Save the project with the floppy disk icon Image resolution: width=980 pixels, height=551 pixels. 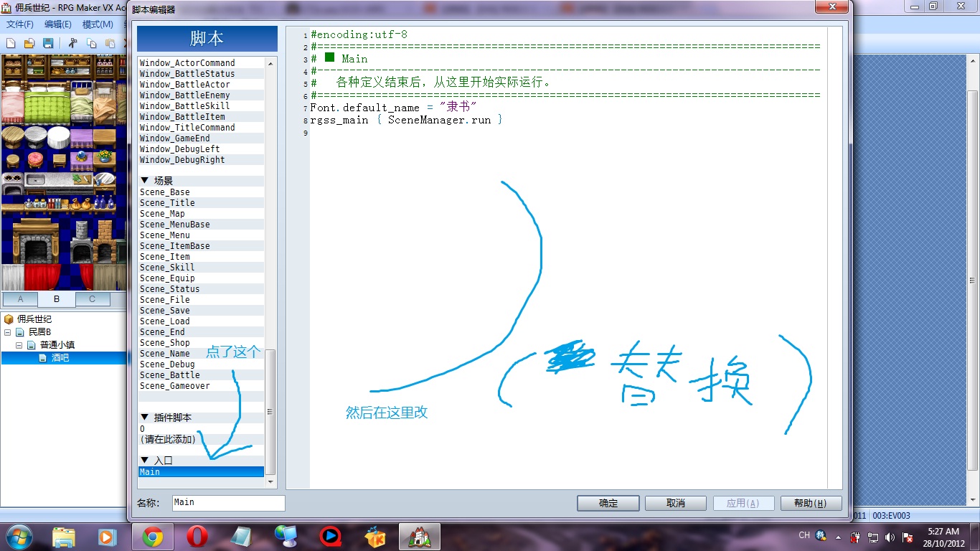point(48,43)
